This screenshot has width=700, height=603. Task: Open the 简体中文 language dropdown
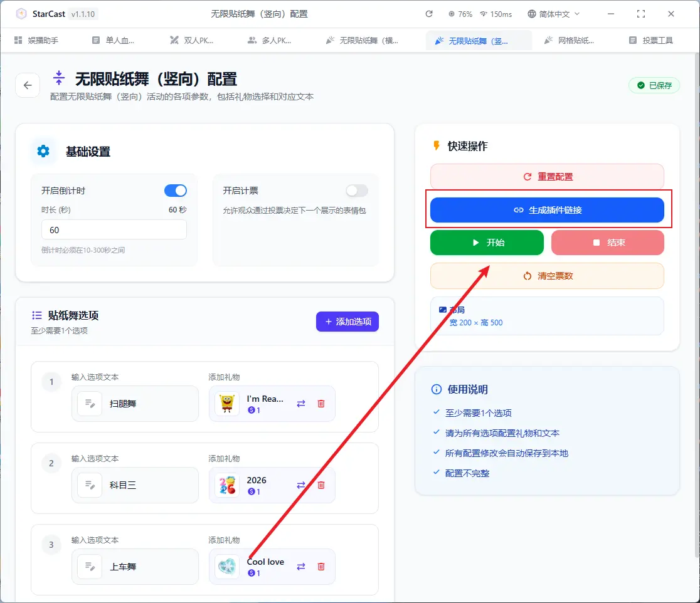pyautogui.click(x=554, y=14)
